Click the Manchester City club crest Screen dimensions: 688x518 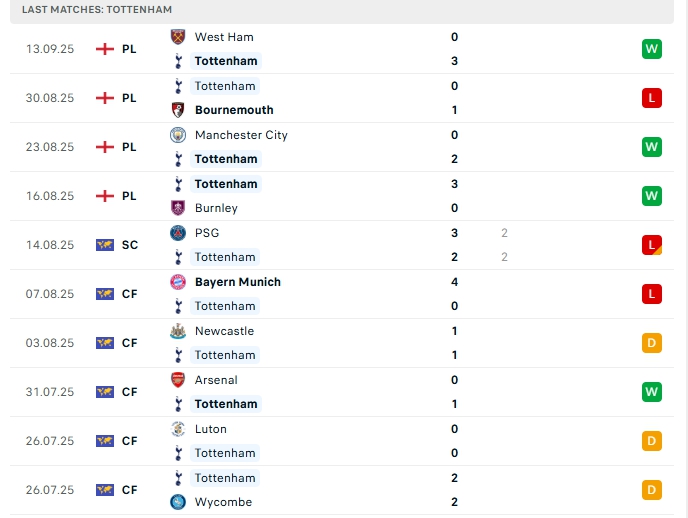click(x=178, y=135)
